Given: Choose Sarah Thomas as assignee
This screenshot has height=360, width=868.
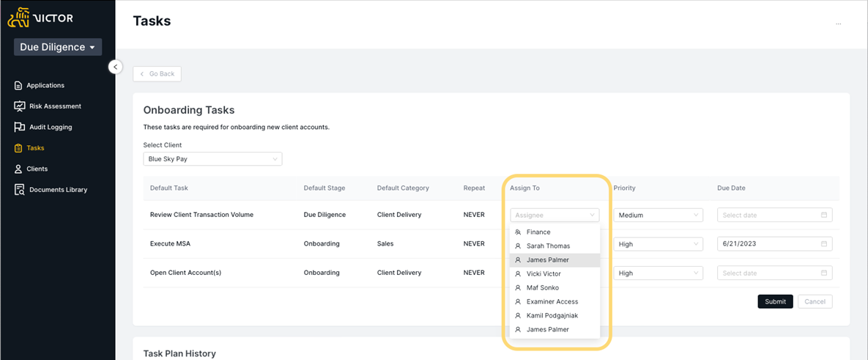Looking at the screenshot, I should pyautogui.click(x=554, y=246).
